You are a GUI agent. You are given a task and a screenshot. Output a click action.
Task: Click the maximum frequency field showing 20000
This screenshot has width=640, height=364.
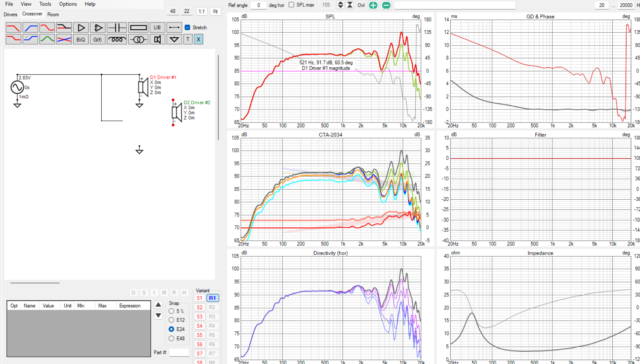626,5
